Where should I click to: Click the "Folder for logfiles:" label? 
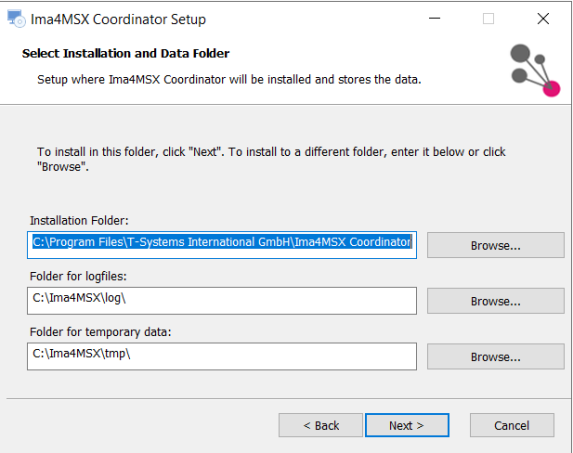click(x=78, y=276)
